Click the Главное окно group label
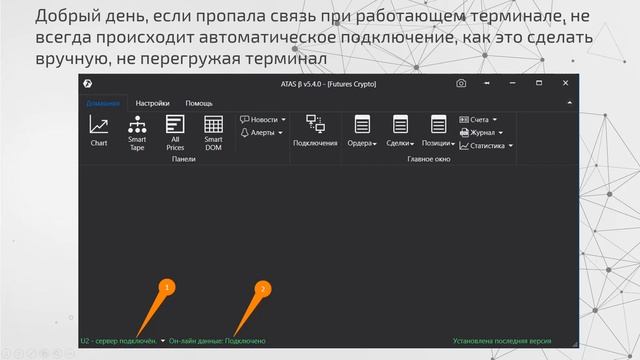 [429, 159]
